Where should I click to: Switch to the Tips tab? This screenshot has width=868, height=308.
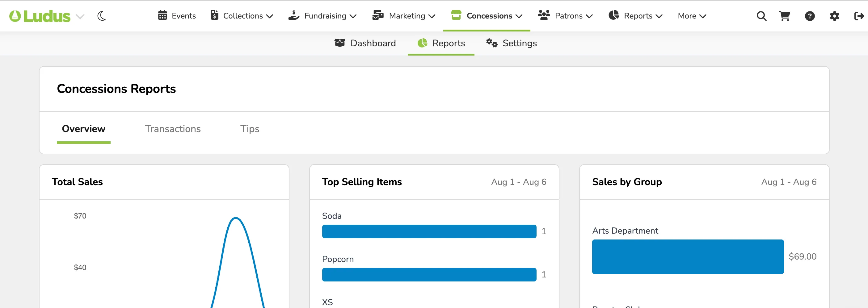[250, 129]
